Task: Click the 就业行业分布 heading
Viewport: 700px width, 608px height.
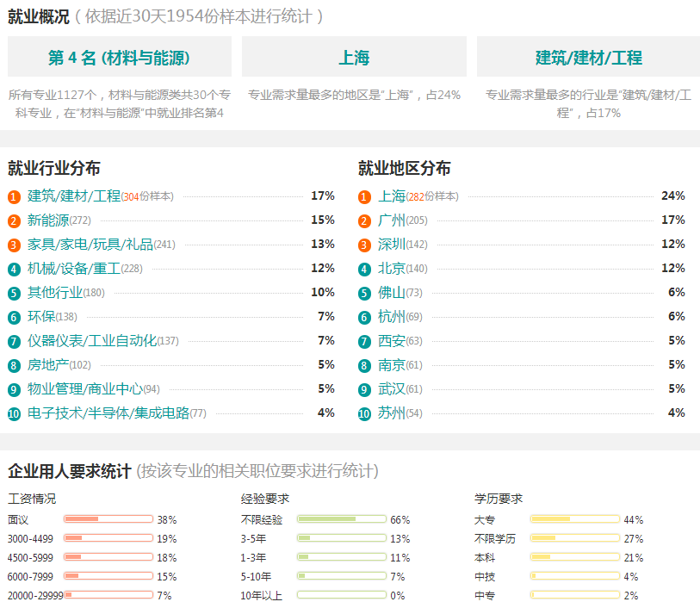Action: pos(54,168)
